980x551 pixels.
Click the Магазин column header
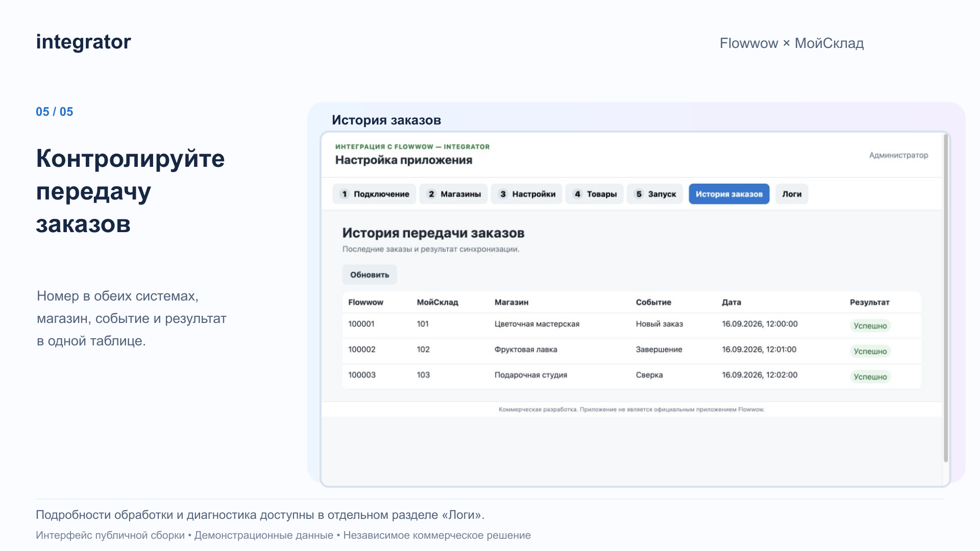511,302
